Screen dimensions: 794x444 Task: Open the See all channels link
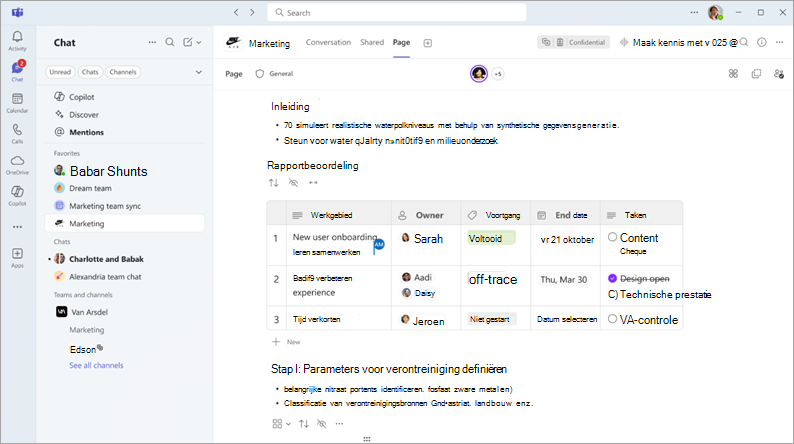[x=96, y=365]
